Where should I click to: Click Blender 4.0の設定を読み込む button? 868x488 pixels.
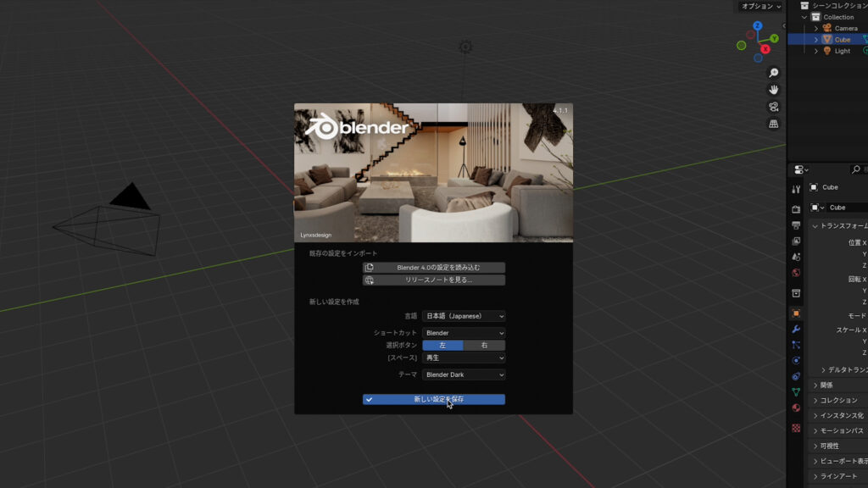tap(434, 268)
